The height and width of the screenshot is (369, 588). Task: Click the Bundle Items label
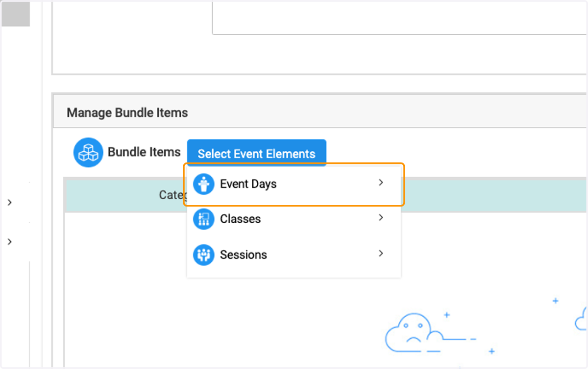[144, 152]
